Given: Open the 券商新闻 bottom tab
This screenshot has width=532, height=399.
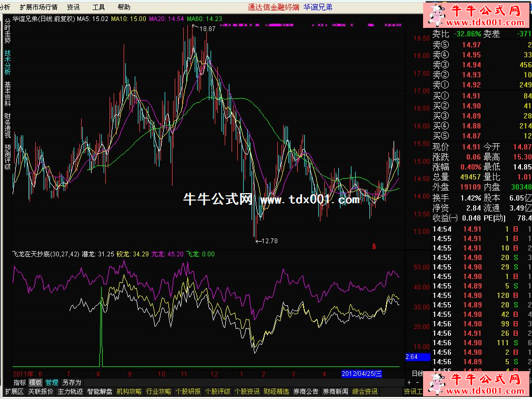Looking at the screenshot, I should tap(336, 392).
